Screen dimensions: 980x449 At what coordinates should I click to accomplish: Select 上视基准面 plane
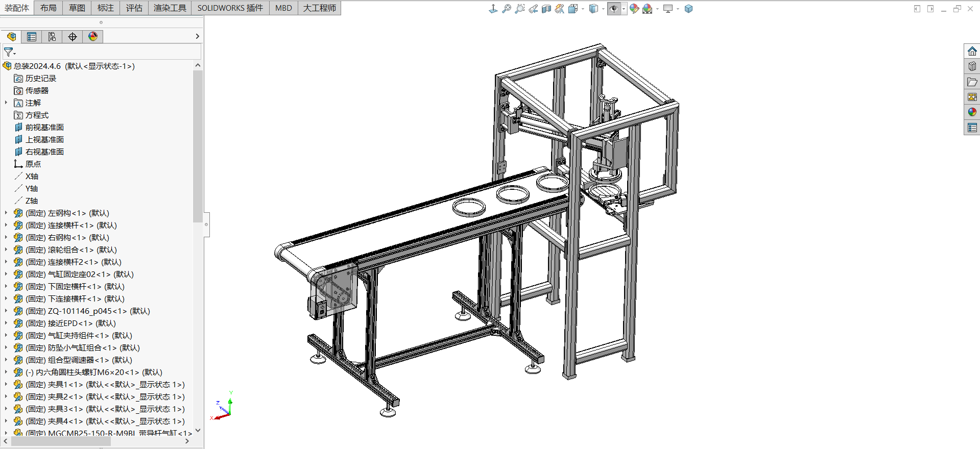44,139
